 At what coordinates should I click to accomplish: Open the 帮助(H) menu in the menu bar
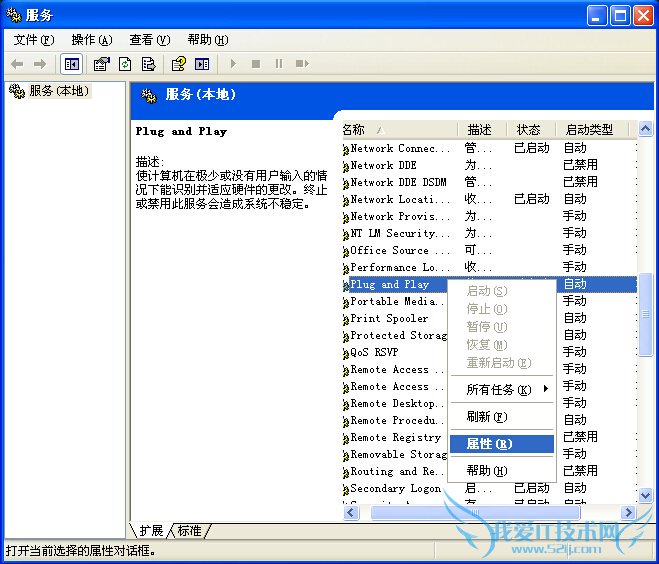(208, 40)
